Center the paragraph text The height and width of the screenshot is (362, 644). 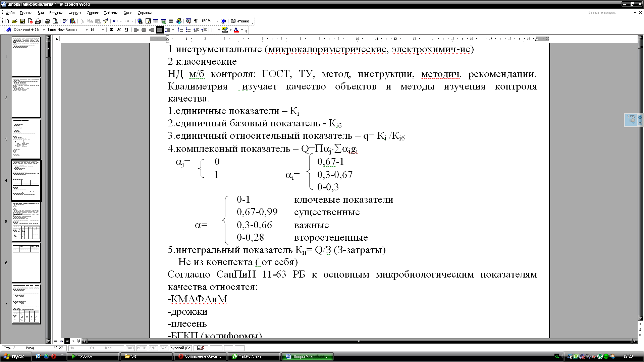point(144,30)
